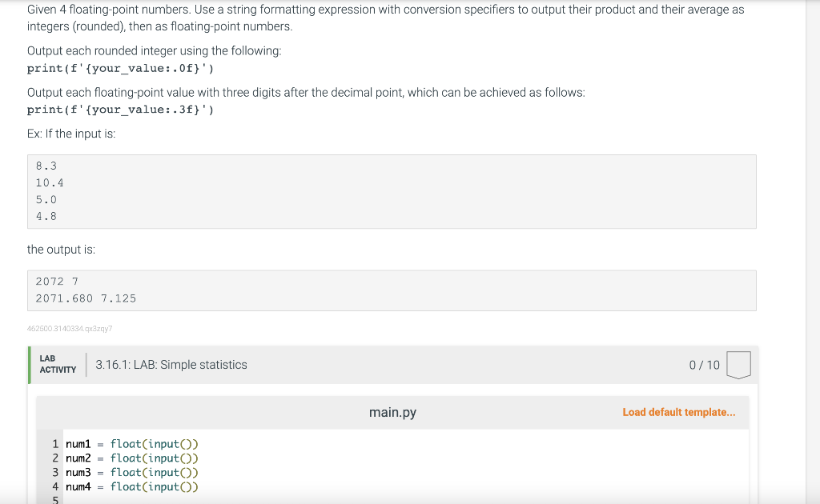
Task: Click the 3.16.1: LAB: Simple statistics title
Action: pyautogui.click(x=171, y=365)
